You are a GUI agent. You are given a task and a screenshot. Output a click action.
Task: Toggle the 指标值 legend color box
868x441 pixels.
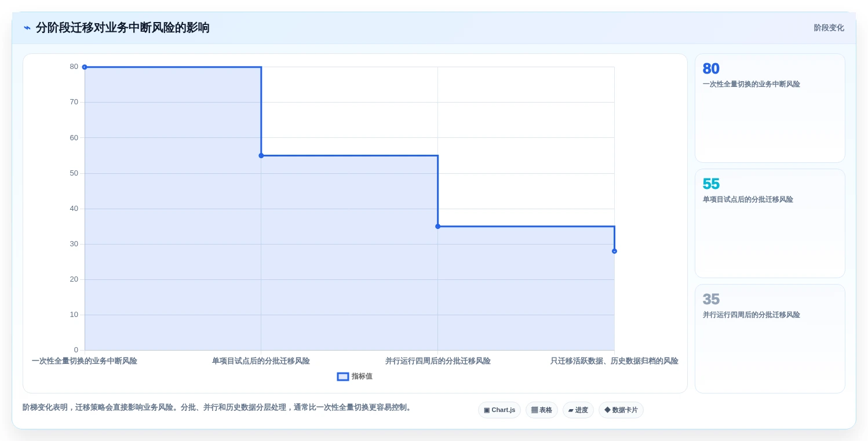[x=343, y=377]
